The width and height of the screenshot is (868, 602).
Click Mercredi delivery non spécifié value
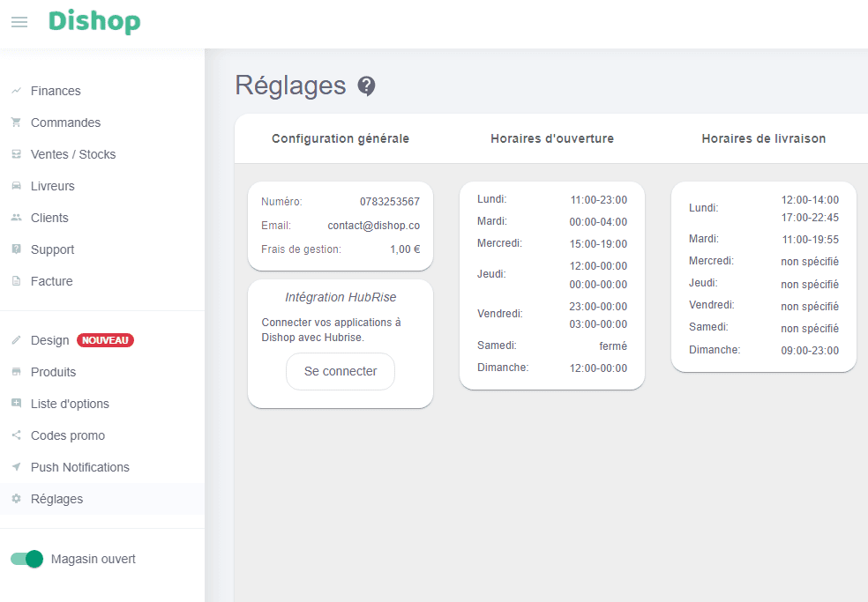click(x=810, y=262)
